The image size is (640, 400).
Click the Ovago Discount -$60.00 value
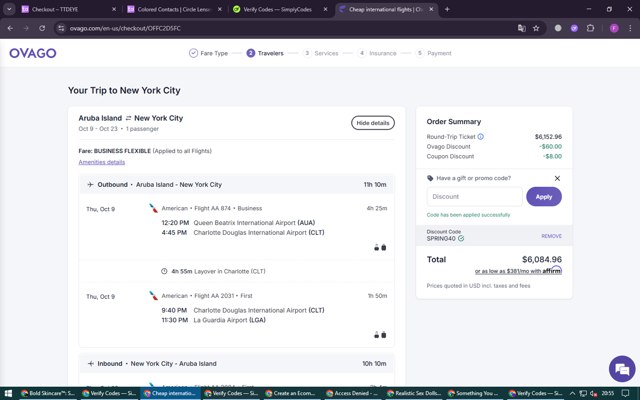click(x=550, y=147)
